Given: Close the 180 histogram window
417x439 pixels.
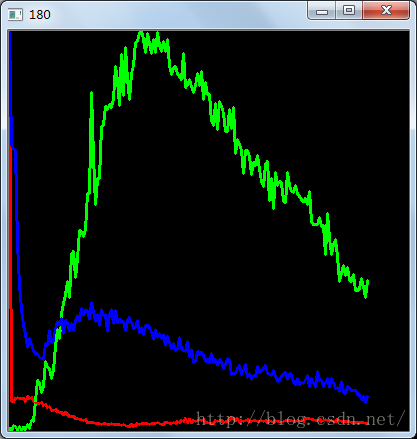Looking at the screenshot, I should pos(386,11).
